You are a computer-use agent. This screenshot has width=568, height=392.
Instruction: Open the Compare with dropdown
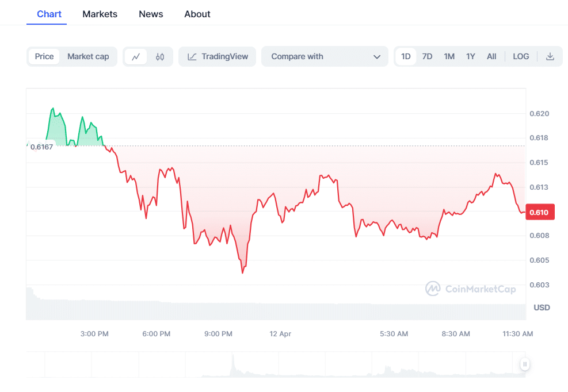tap(325, 56)
